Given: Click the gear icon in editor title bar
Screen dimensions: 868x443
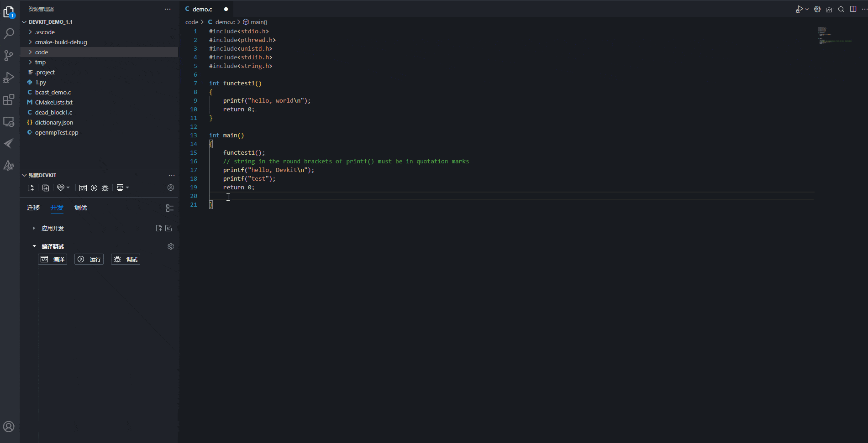Looking at the screenshot, I should coord(817,9).
